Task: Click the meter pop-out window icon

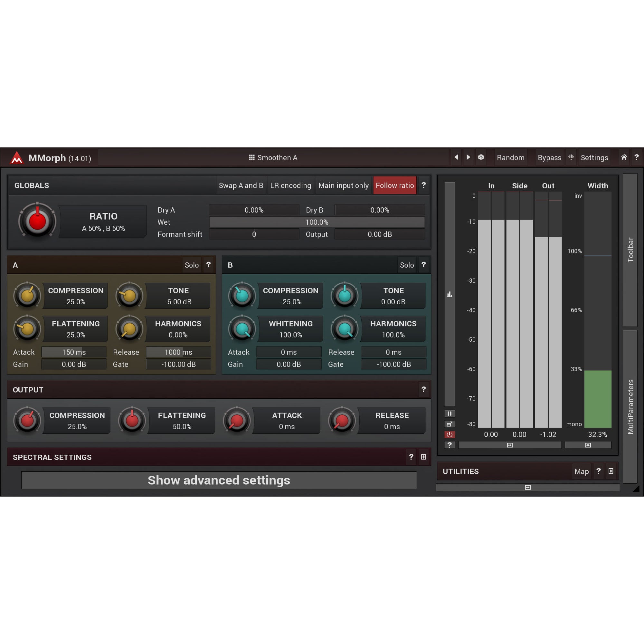Action: 450,424
